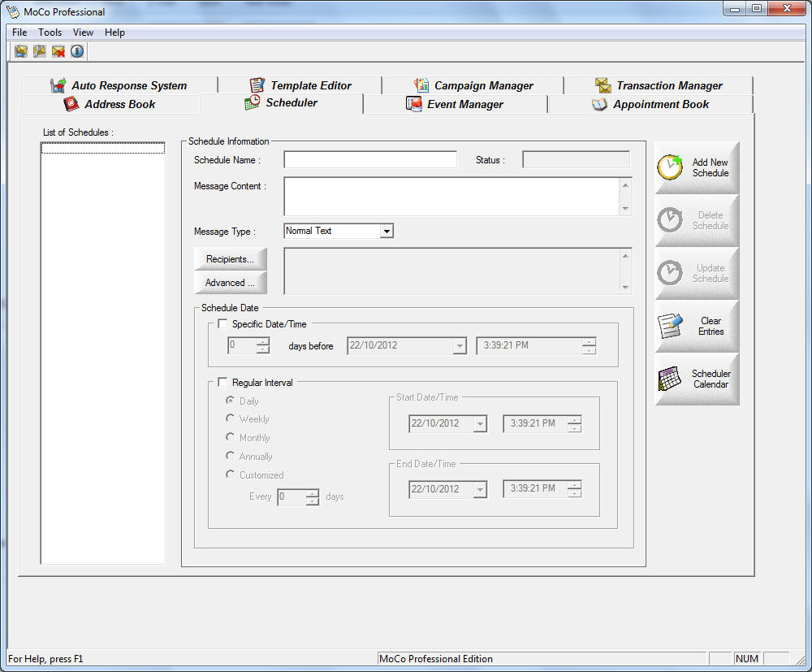Decrease the days before spinner value

(x=263, y=349)
